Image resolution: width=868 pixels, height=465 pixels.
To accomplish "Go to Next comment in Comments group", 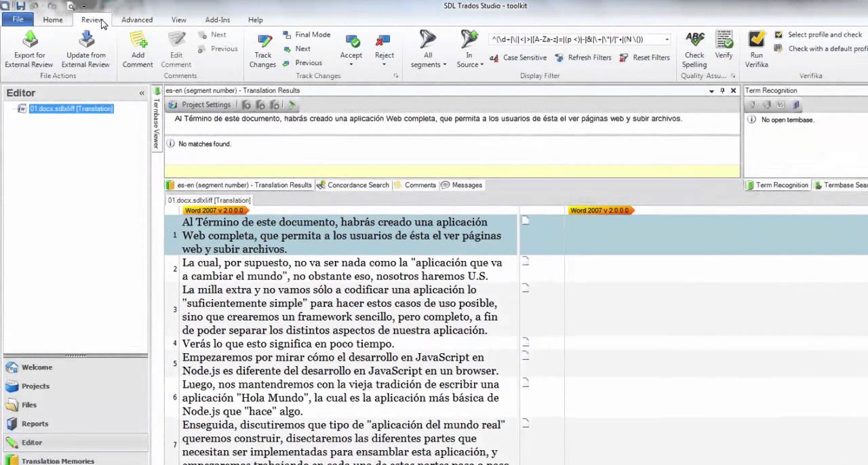I will tap(212, 35).
